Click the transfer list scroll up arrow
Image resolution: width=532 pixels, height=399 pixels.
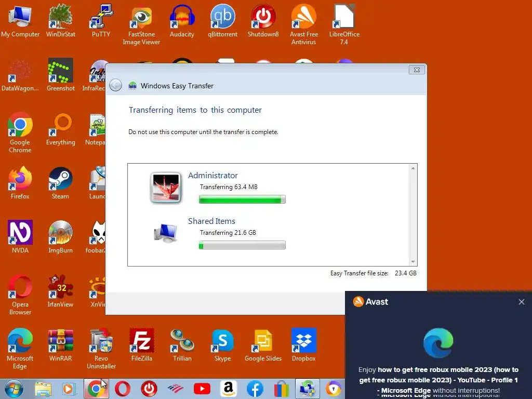pyautogui.click(x=413, y=168)
